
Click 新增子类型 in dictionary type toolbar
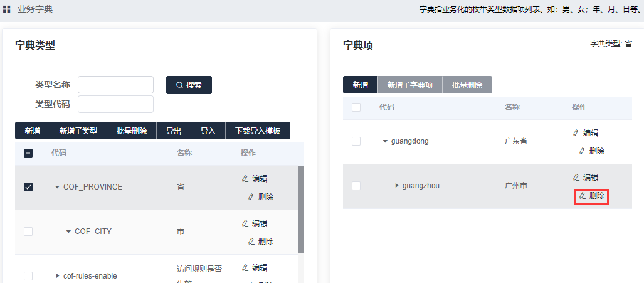[78, 131]
